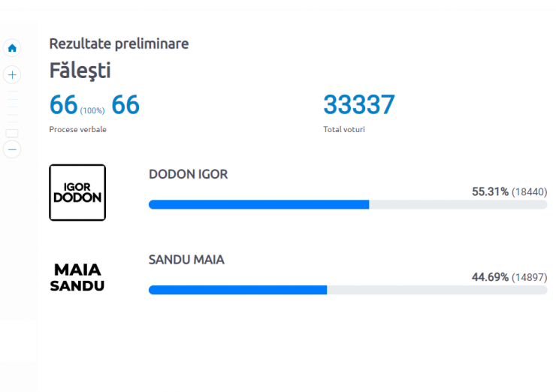
Task: Click the 55.31% (18440) result label
Action: pyautogui.click(x=509, y=191)
